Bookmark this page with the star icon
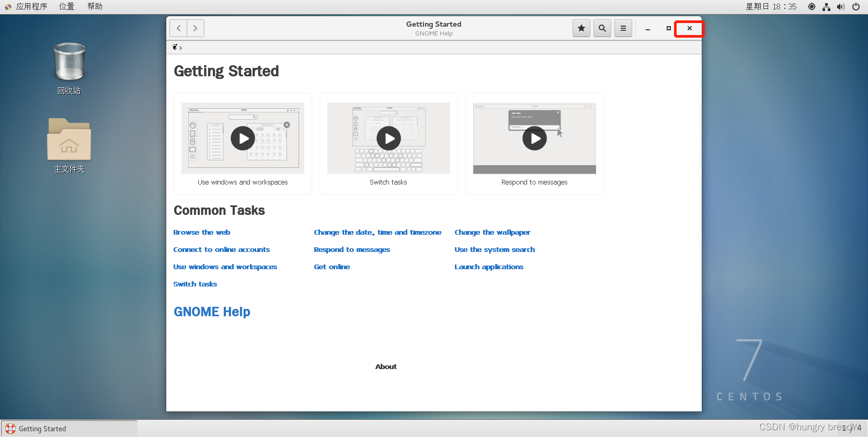 click(x=581, y=28)
